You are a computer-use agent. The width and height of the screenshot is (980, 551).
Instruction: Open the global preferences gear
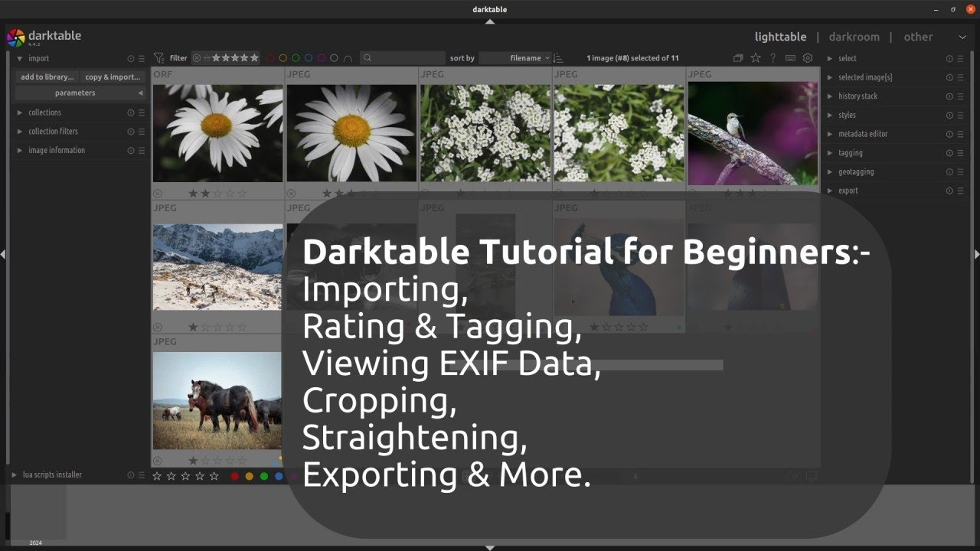pyautogui.click(x=807, y=58)
